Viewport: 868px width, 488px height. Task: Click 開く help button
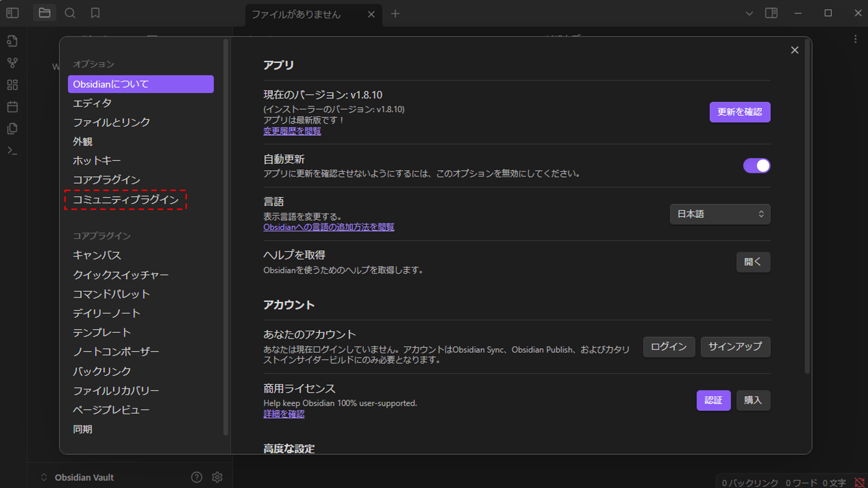(753, 262)
